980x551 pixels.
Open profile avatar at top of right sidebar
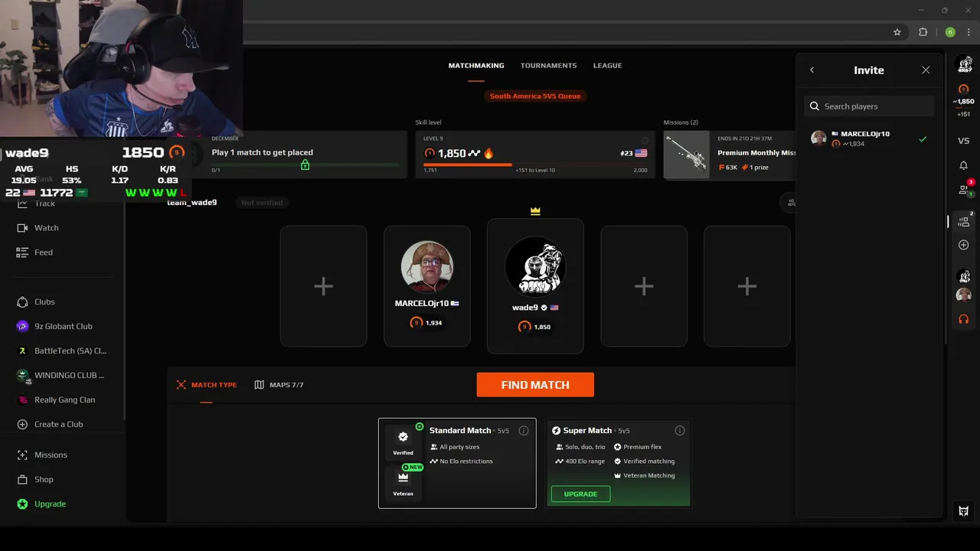(964, 66)
